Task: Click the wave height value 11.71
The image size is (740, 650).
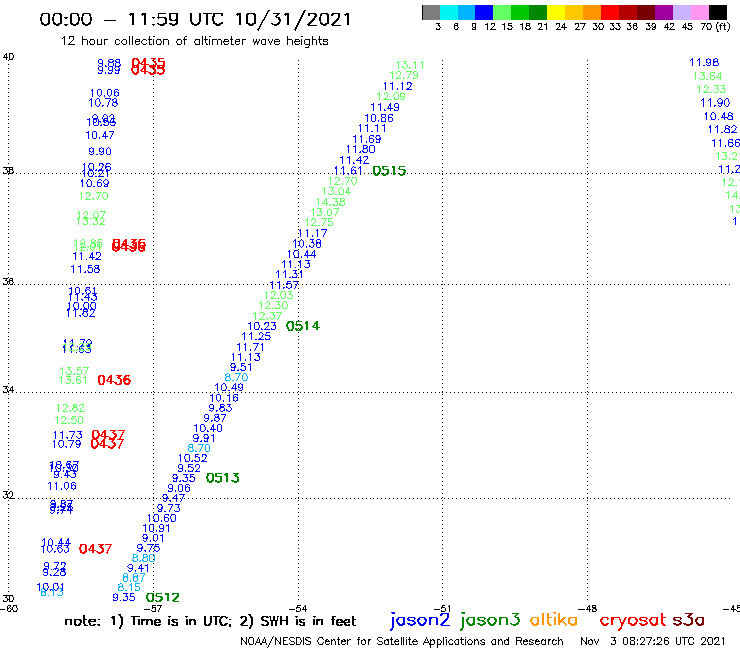Action: click(250, 347)
